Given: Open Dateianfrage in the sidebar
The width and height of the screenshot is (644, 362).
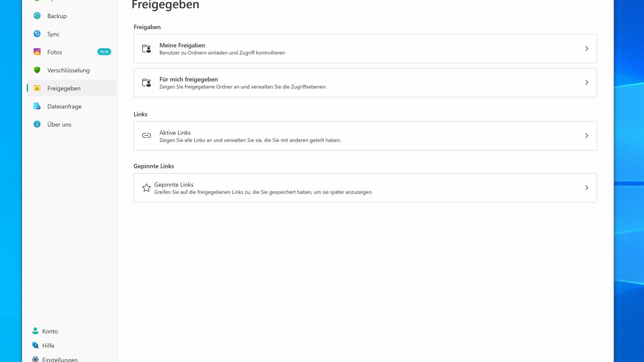Looking at the screenshot, I should coord(64,106).
